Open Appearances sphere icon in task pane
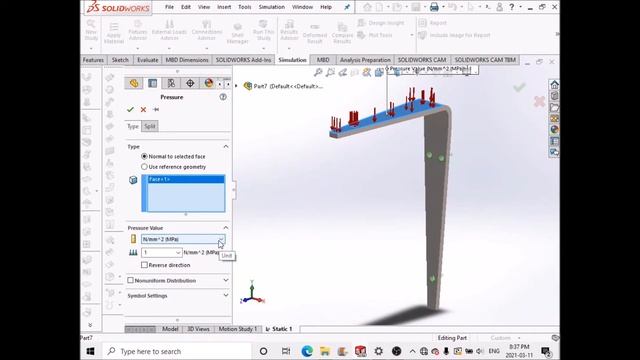Viewport: 640px width, 360px height. 554,130
